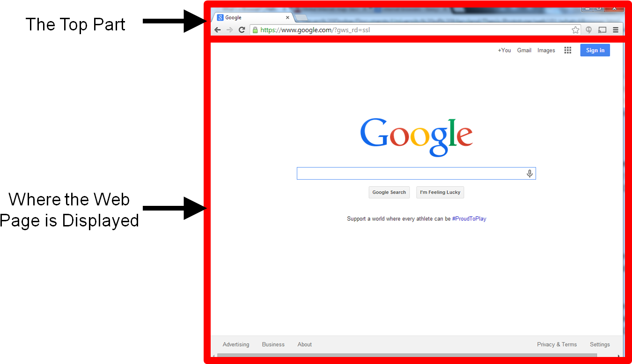The width and height of the screenshot is (632, 364).
Task: Open the Hangouts extension icon
Action: (x=588, y=29)
